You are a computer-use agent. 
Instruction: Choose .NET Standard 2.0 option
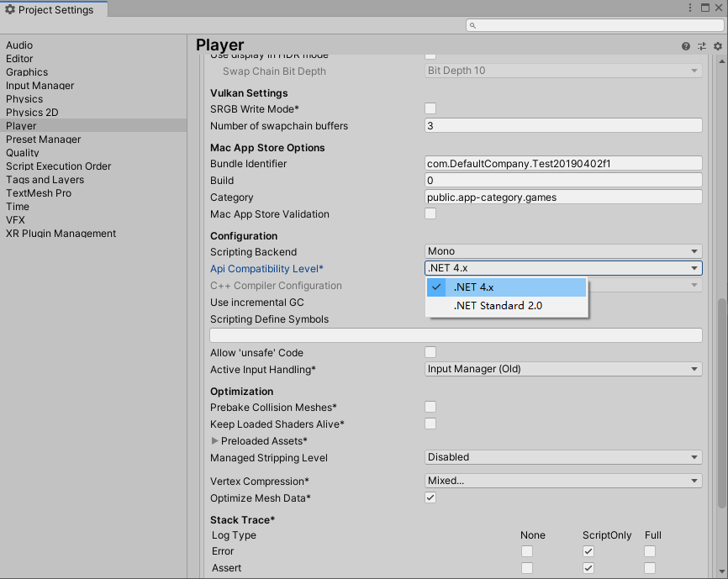[x=498, y=306]
